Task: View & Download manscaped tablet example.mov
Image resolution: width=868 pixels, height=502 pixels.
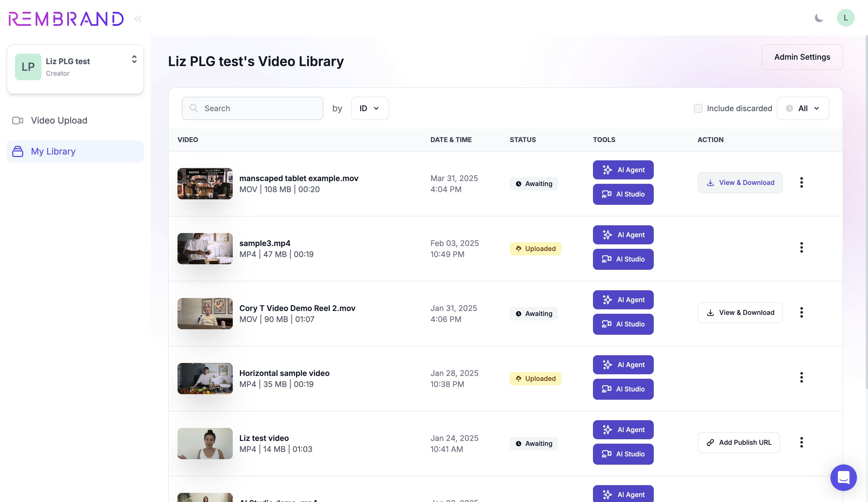Action: tap(740, 183)
